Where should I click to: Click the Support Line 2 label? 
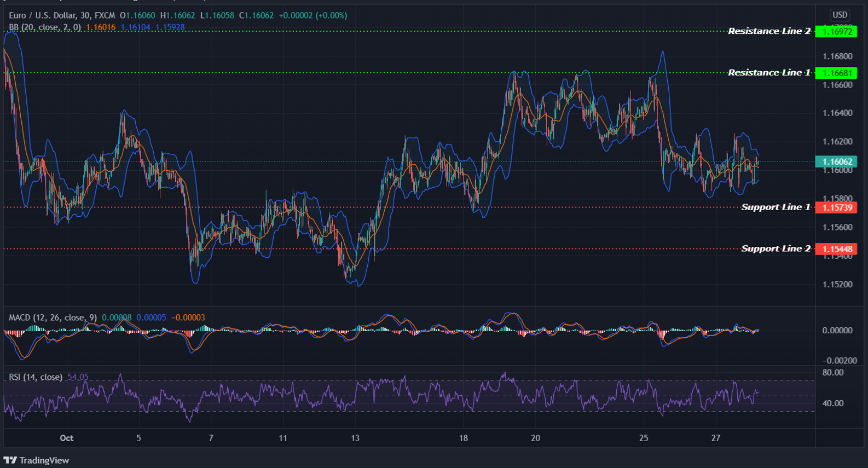(x=776, y=249)
